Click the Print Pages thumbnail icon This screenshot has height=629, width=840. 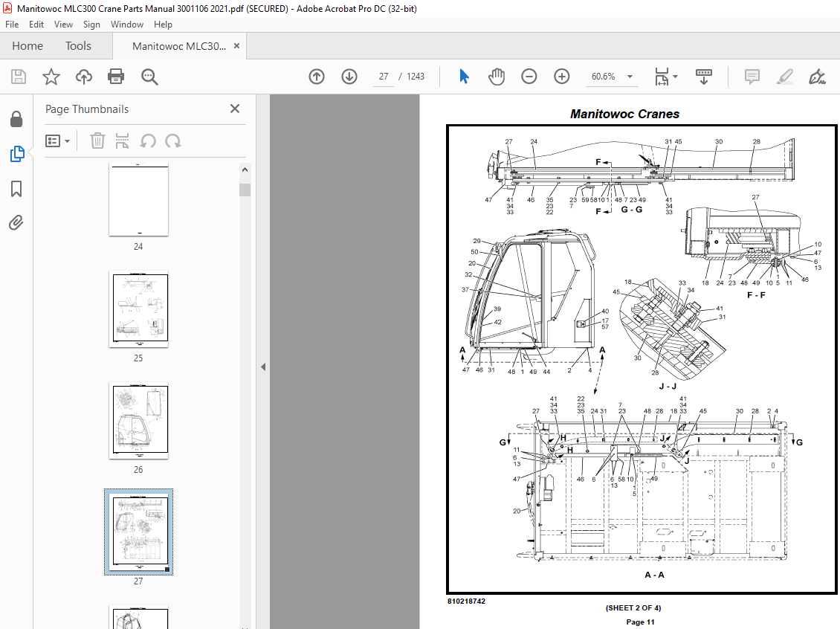click(x=122, y=141)
